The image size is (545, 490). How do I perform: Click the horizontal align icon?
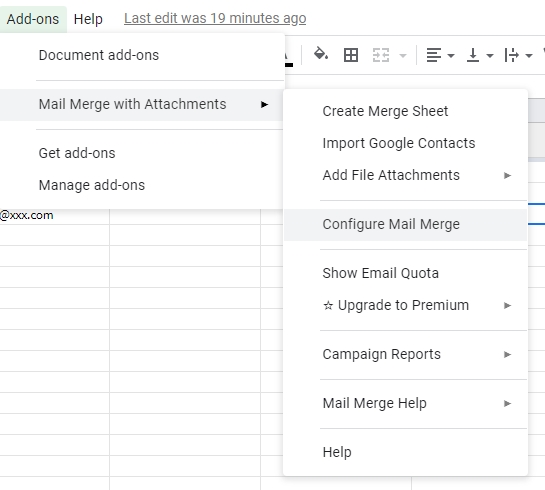coord(434,55)
